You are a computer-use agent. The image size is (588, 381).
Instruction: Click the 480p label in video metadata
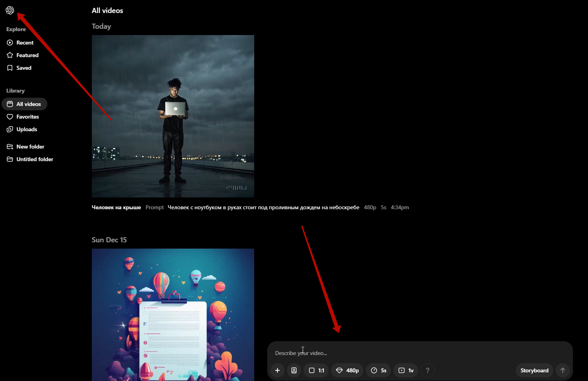tap(370, 207)
